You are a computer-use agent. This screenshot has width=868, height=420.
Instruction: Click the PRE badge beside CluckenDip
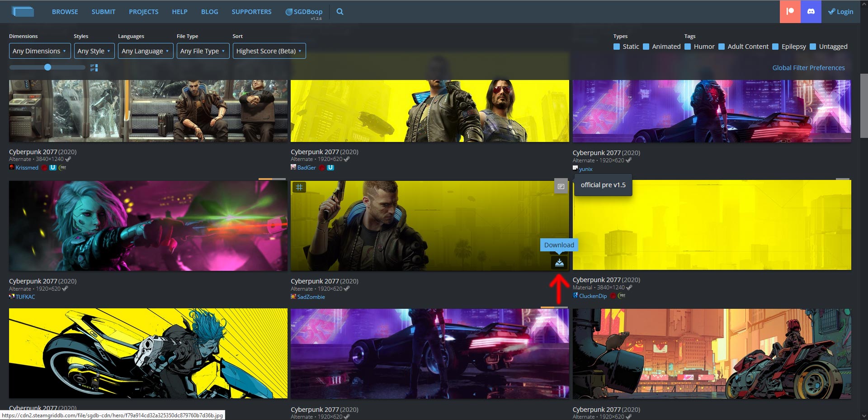coord(622,296)
